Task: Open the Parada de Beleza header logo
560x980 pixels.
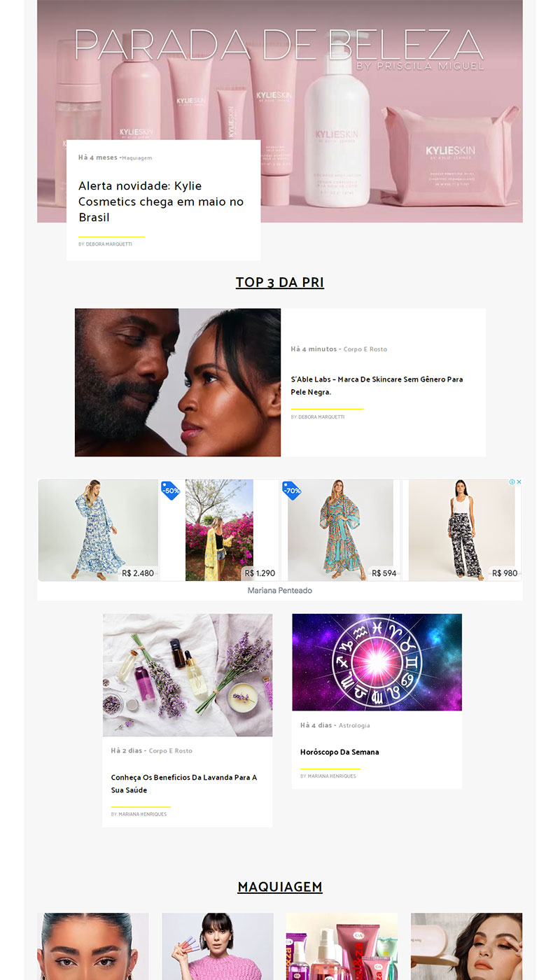Action: pyautogui.click(x=279, y=48)
